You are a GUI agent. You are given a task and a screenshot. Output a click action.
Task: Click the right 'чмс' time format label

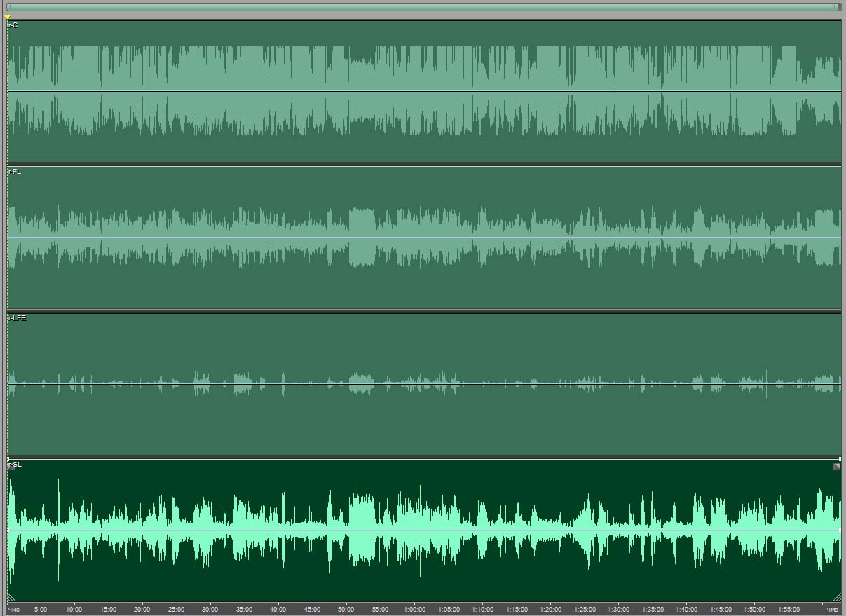tap(832, 610)
